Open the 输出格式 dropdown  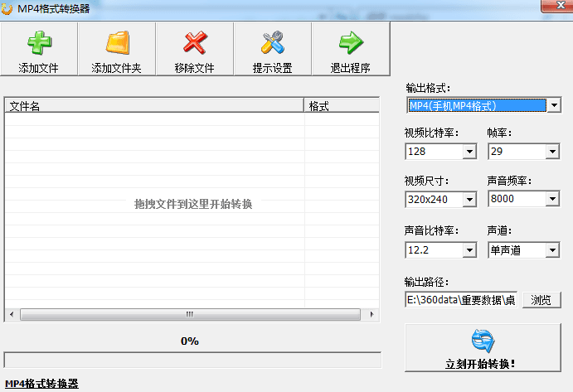click(554, 105)
